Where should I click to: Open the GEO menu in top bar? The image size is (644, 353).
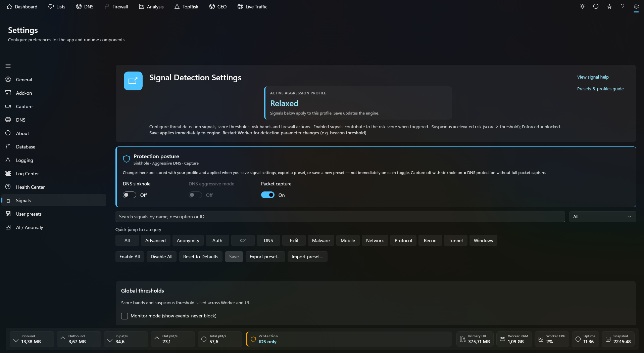point(218,7)
